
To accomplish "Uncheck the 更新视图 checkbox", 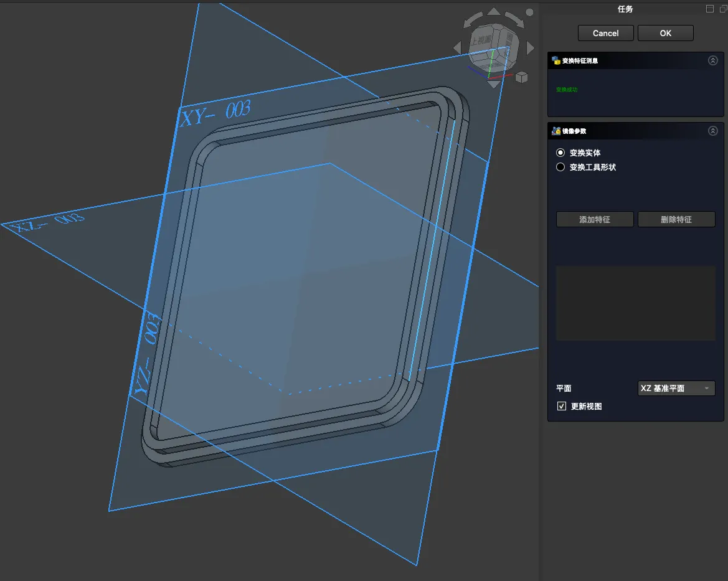I will click(x=561, y=406).
